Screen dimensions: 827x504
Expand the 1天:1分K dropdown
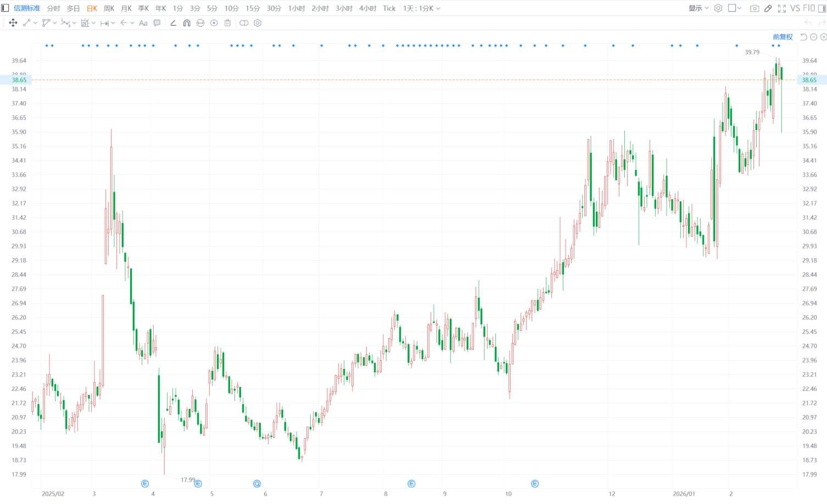(421, 8)
